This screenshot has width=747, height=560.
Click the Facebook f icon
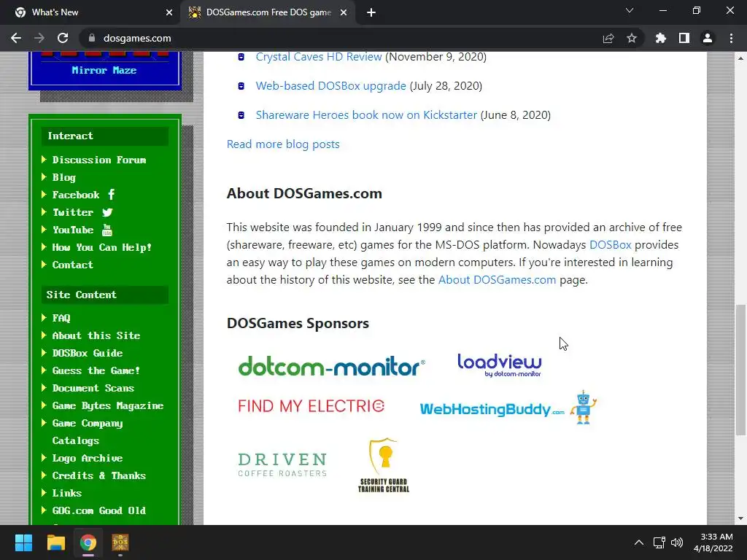coord(111,194)
